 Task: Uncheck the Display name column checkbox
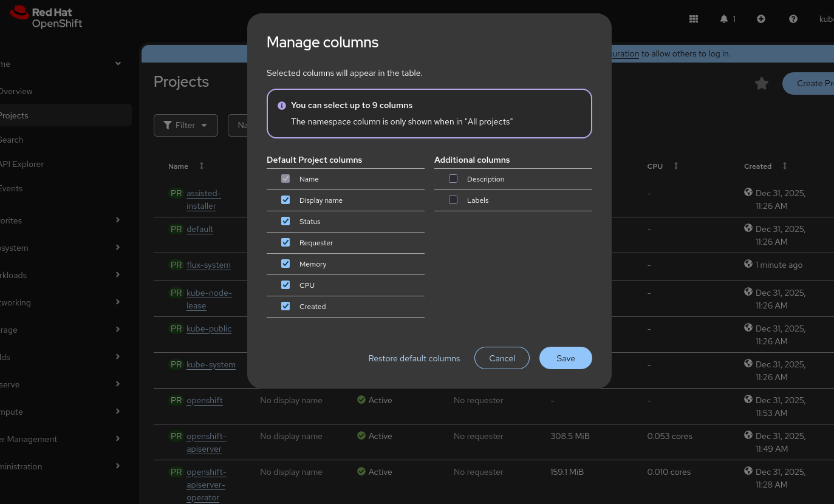(x=285, y=200)
